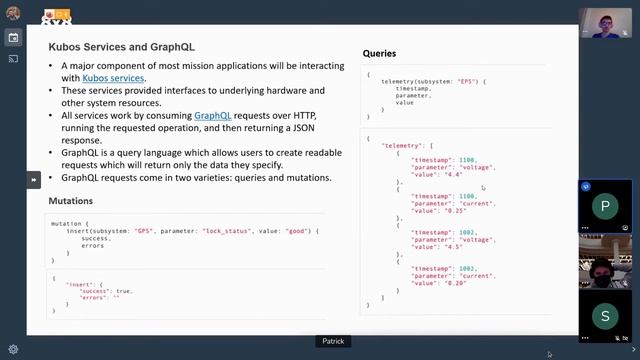Open the GraphQL hyperlink in the slide
This screenshot has height=360, width=640.
coord(213,116)
